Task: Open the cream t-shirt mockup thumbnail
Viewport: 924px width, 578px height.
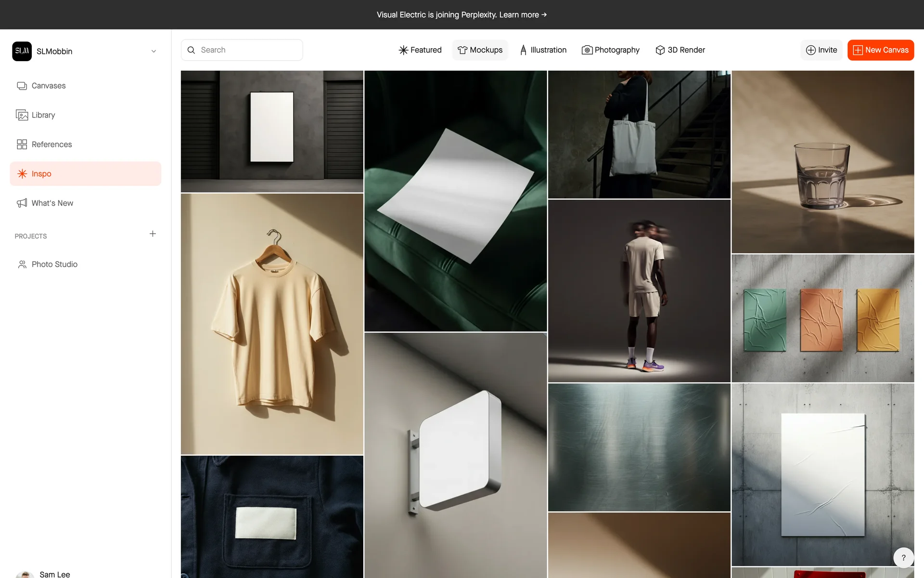Action: click(272, 324)
